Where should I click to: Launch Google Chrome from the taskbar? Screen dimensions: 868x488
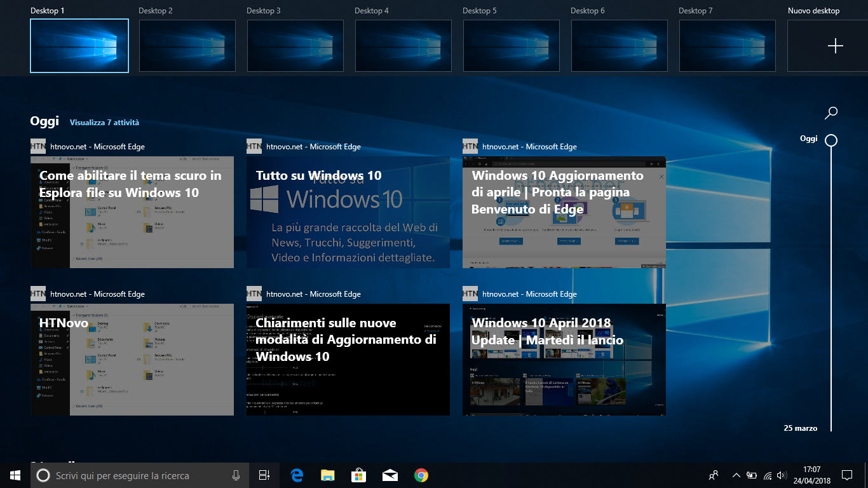click(x=421, y=475)
